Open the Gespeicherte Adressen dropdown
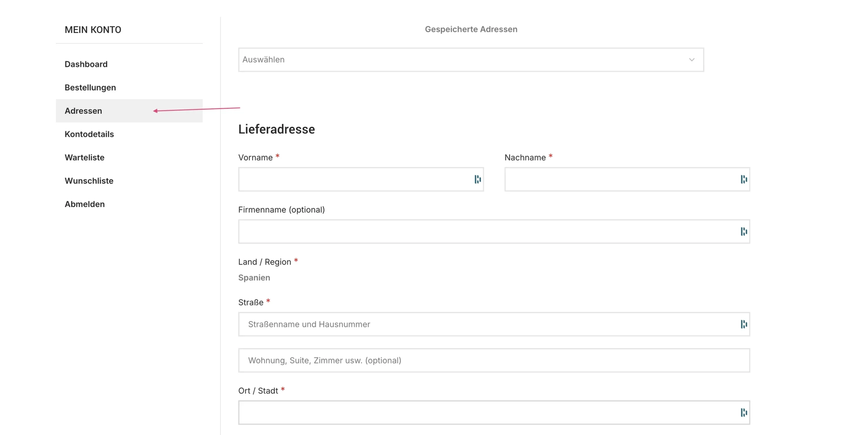Image resolution: width=868 pixels, height=435 pixels. pyautogui.click(x=471, y=60)
